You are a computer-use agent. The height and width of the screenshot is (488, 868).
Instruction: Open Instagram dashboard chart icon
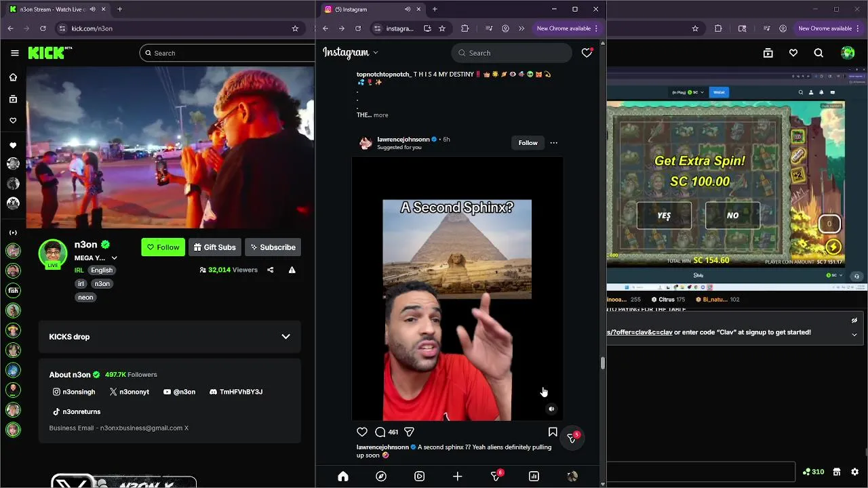(534, 476)
